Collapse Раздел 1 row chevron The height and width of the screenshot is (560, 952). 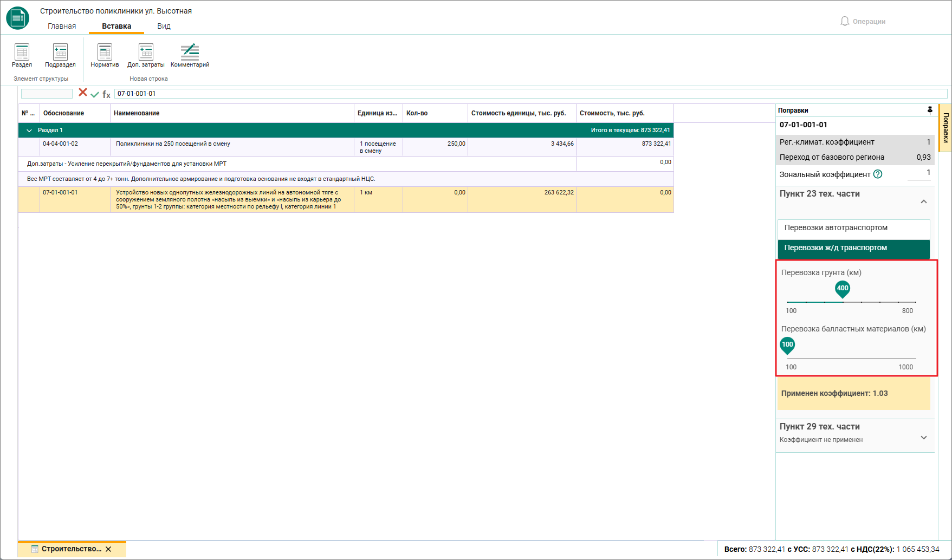tap(29, 131)
